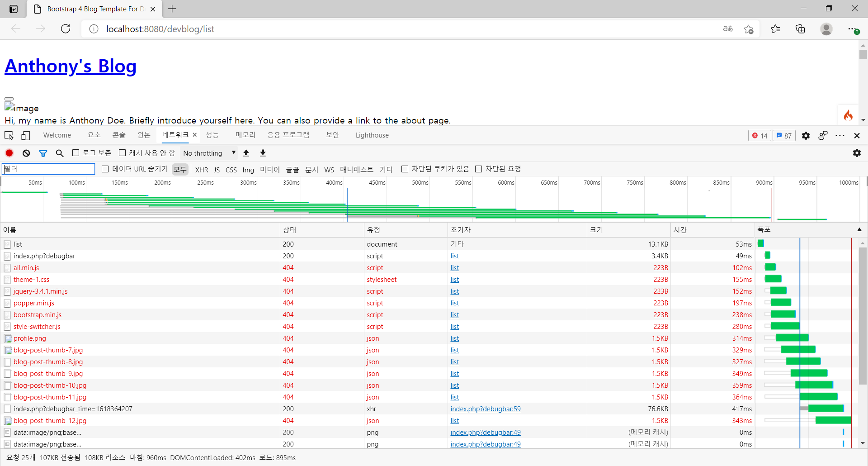Clear the network log
This screenshot has width=868, height=466.
coord(26,153)
